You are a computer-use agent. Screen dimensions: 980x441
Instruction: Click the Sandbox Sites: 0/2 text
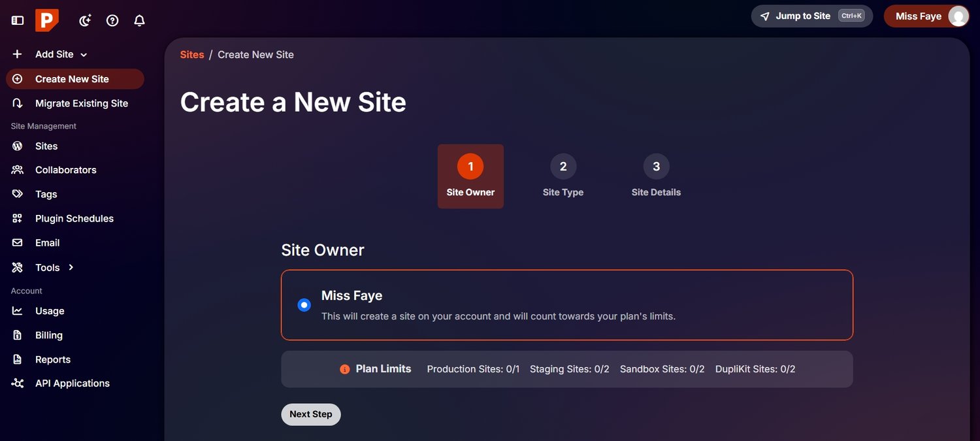pos(662,369)
